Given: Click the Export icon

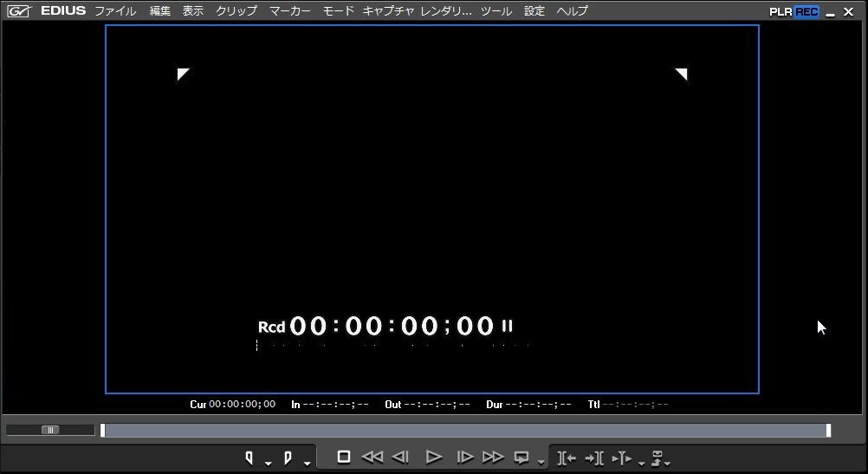Looking at the screenshot, I should point(657,458).
